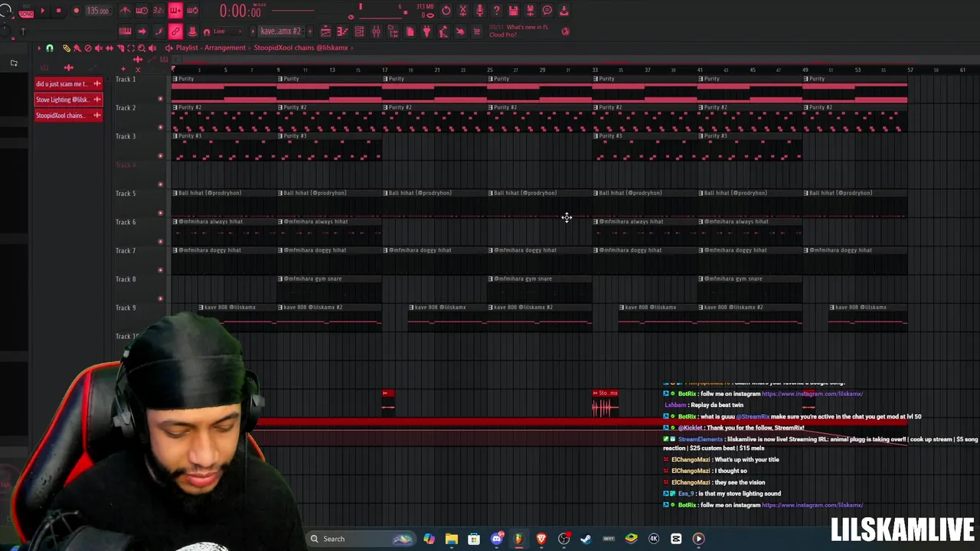Save a new version of the project
The height and width of the screenshot is (551, 980).
(530, 11)
